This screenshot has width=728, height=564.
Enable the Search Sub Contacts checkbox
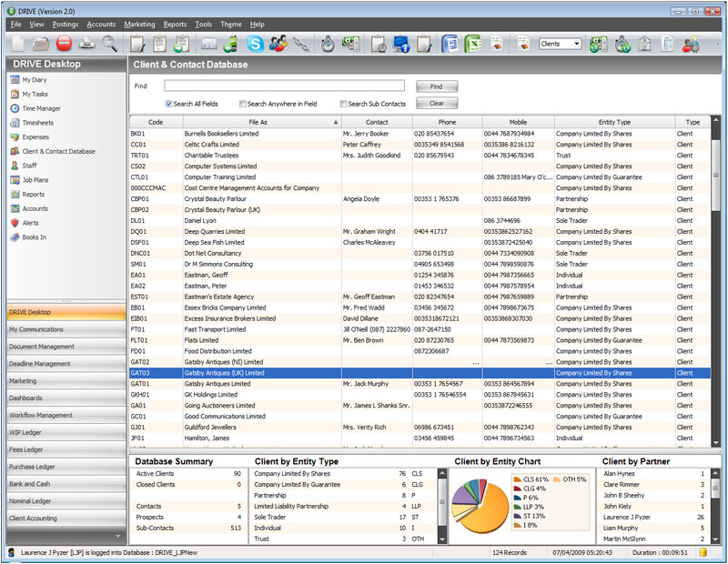coord(343,104)
